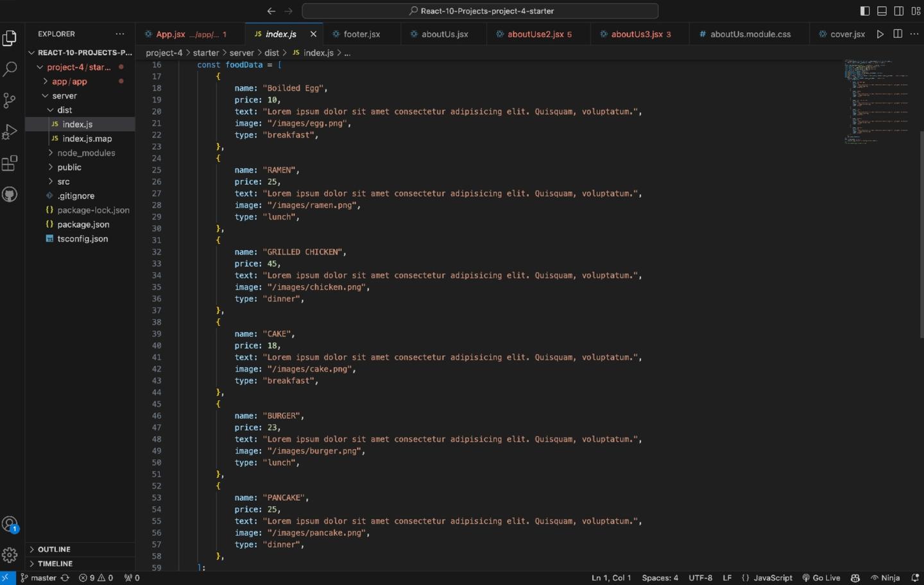
Task: Click the project-4 breadcrumb
Action: [x=164, y=53]
